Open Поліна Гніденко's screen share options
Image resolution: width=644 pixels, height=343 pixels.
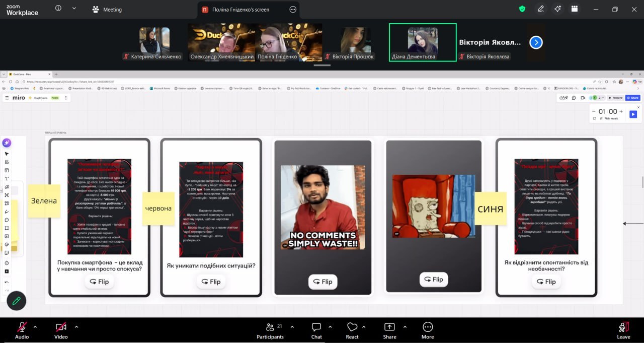pos(293,10)
